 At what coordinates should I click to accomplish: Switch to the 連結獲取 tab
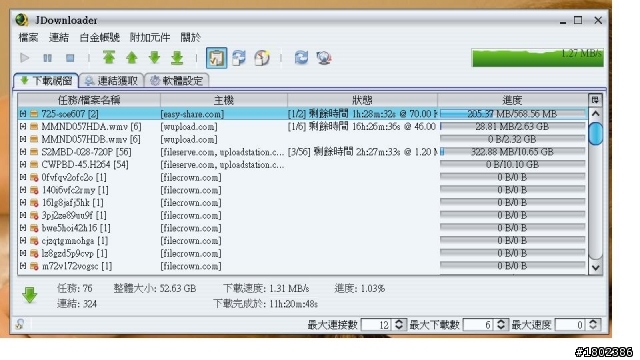(111, 80)
